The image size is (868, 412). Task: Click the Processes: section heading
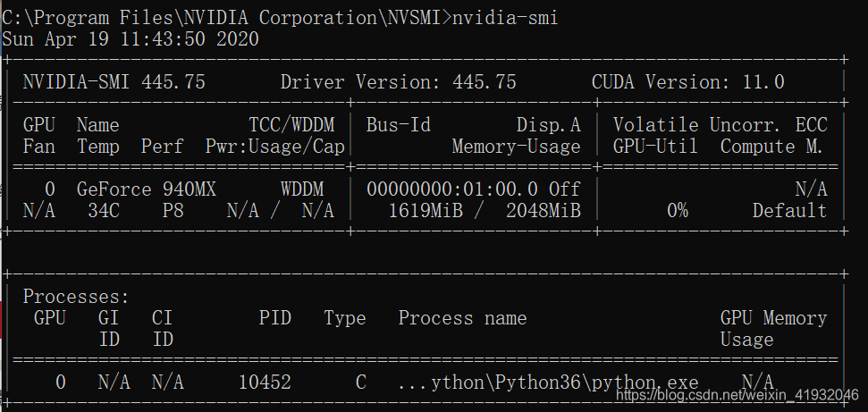[76, 297]
